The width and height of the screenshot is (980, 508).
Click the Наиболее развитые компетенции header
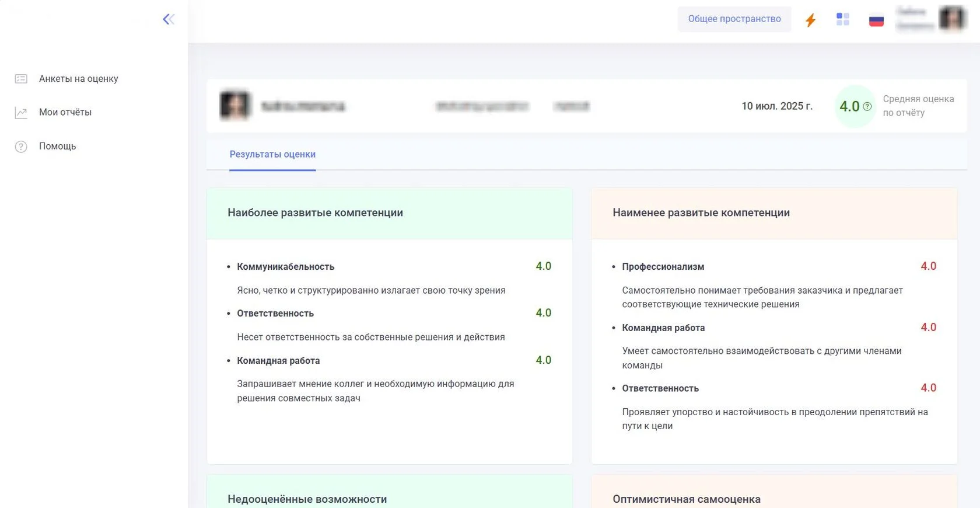(x=315, y=213)
